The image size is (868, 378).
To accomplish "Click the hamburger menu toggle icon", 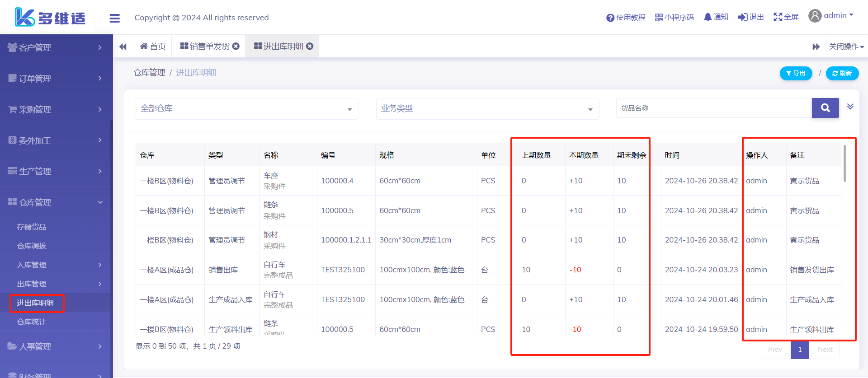I will pos(114,18).
